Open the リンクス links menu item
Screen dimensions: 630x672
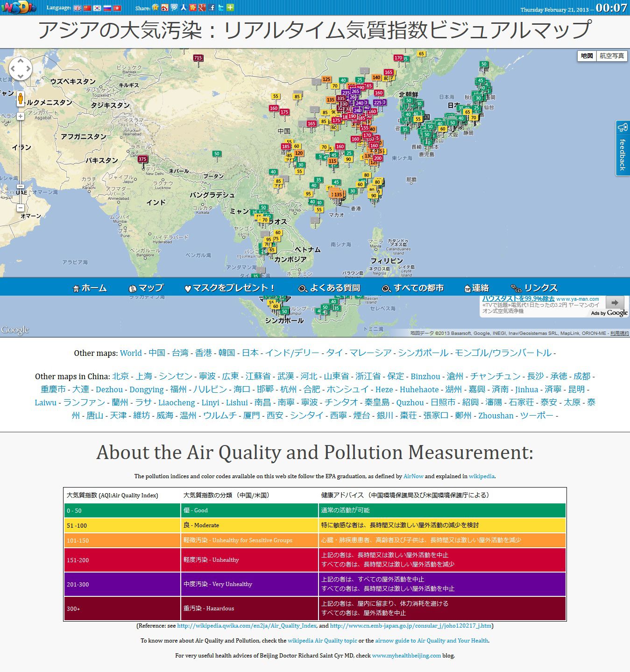534,288
